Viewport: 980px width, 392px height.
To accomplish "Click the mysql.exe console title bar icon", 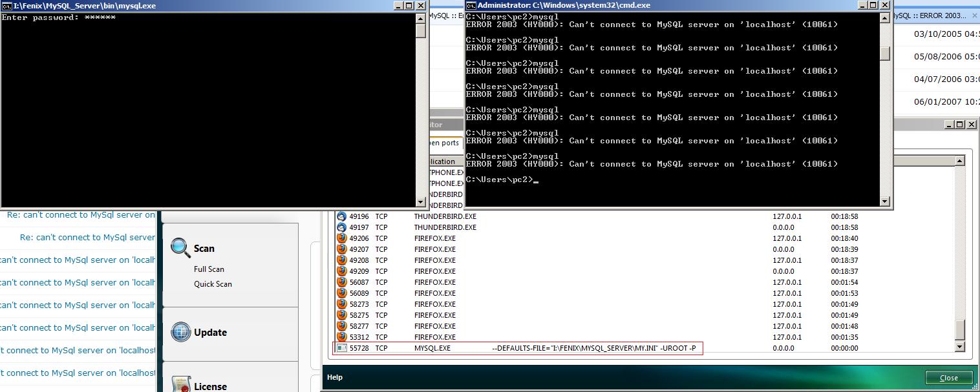I will (x=6, y=5).
